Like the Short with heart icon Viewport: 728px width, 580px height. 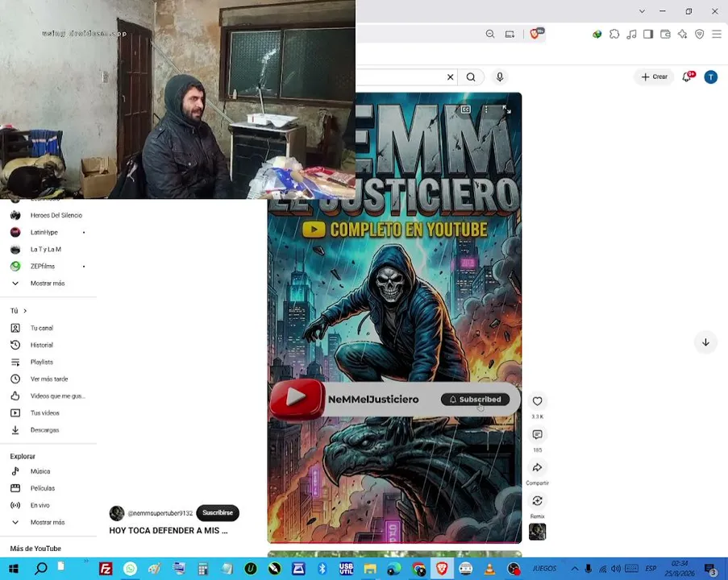coord(537,401)
